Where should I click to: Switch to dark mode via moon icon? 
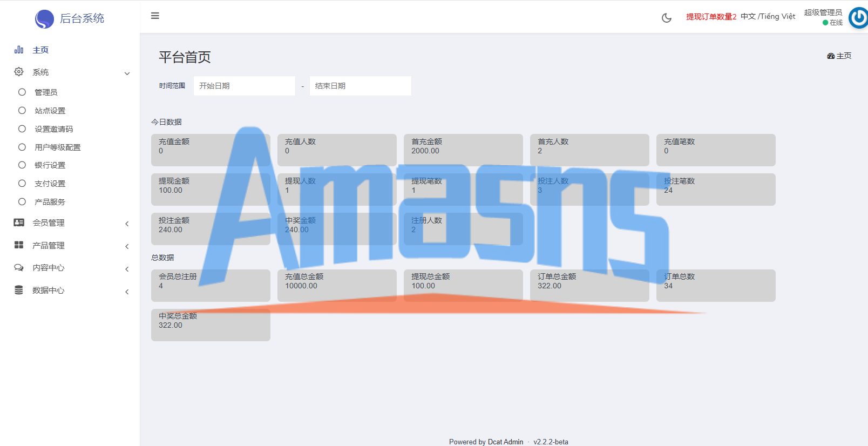667,18
